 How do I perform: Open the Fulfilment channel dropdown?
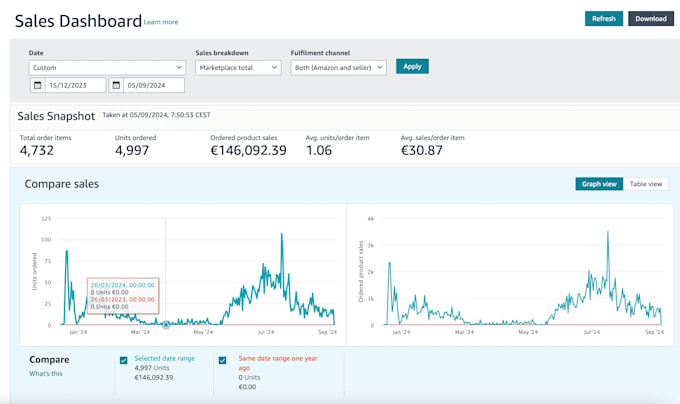tap(338, 68)
